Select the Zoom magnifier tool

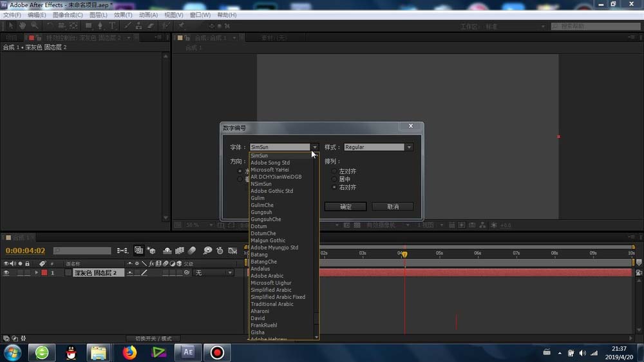pos(35,26)
